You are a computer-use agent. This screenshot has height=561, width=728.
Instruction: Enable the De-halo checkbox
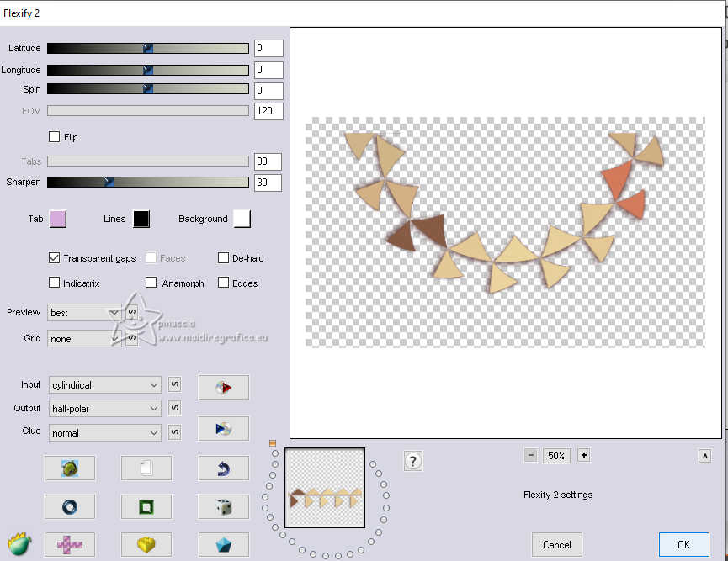tap(223, 258)
